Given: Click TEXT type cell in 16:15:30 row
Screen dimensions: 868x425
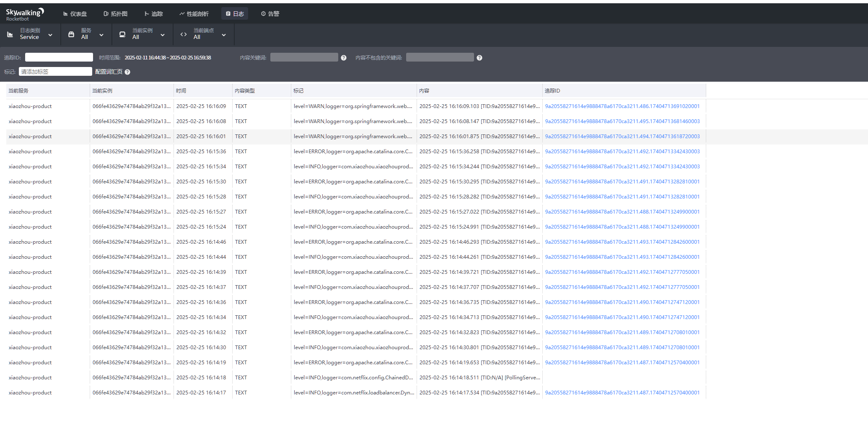Looking at the screenshot, I should [241, 182].
